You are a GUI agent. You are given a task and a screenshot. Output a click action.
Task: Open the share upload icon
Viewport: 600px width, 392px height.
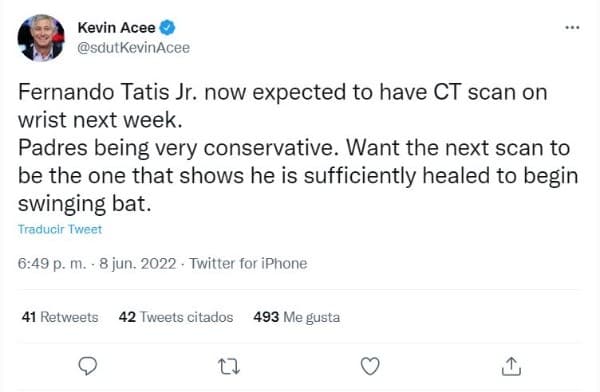[x=511, y=366]
